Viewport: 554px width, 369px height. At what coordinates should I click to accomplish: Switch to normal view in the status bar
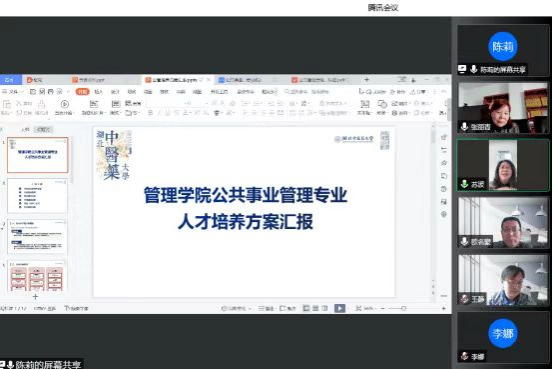(306, 308)
